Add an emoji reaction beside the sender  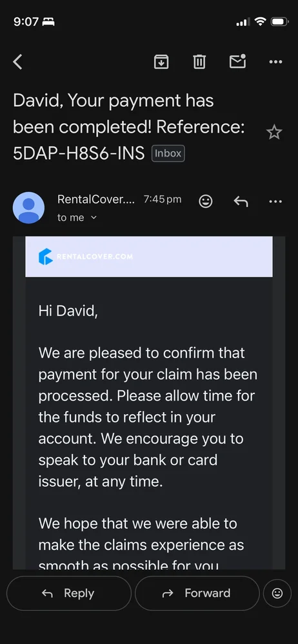[205, 201]
